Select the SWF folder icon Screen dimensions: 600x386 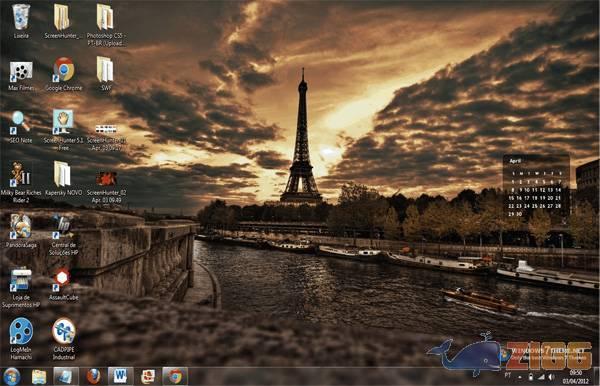coord(105,73)
